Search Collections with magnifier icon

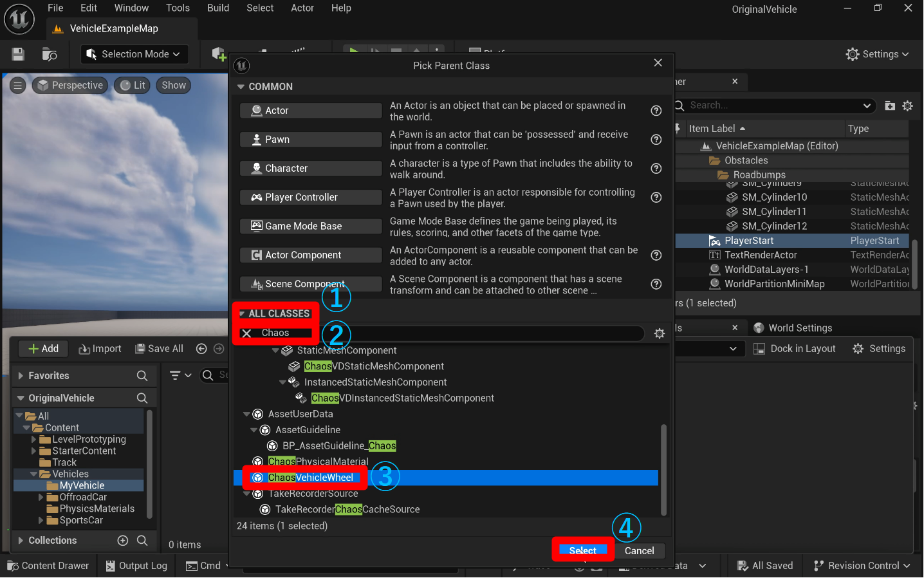(x=142, y=541)
